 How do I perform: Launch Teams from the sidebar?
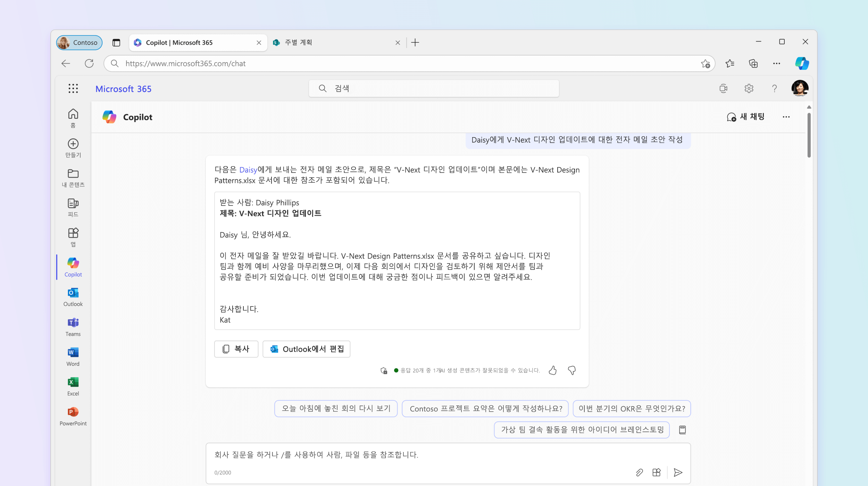coord(73,327)
